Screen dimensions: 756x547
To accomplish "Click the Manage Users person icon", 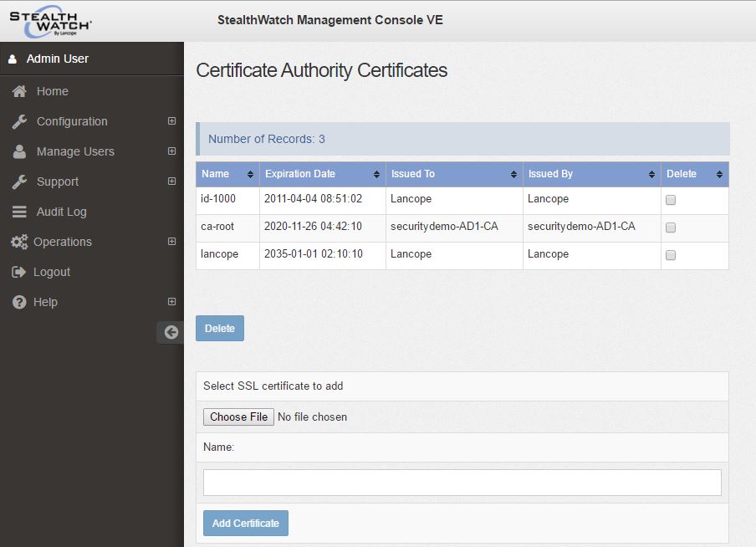I will [19, 151].
